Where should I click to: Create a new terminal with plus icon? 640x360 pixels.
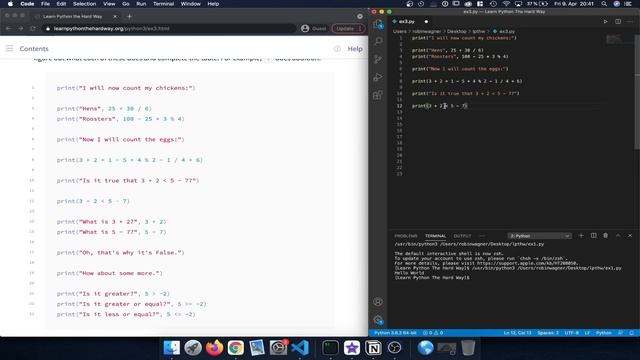tap(581, 236)
